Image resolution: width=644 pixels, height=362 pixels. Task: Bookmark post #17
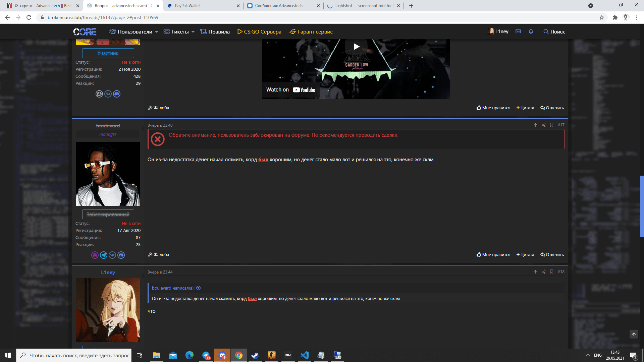pos(551,125)
